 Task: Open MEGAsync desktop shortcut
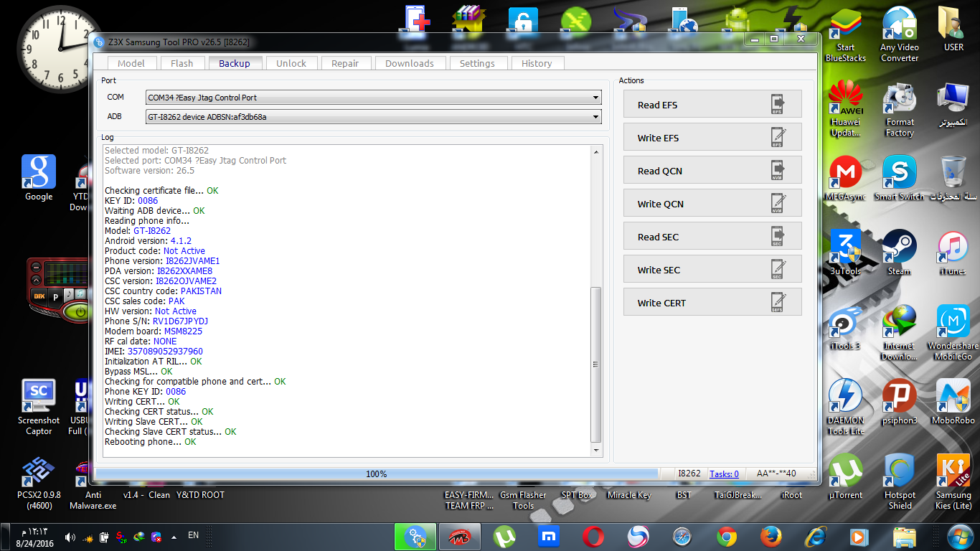pyautogui.click(x=845, y=179)
